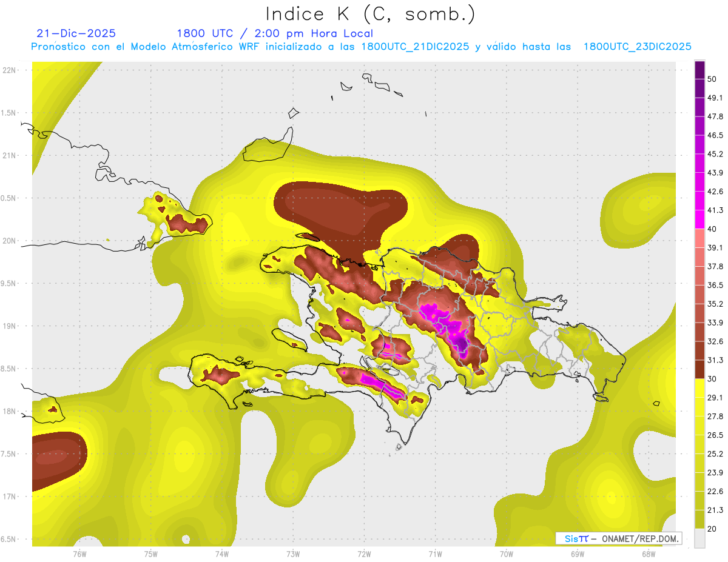The image size is (728, 562).
Task: Pick the light grey swatch below the 20 mark
Action: coord(699,538)
